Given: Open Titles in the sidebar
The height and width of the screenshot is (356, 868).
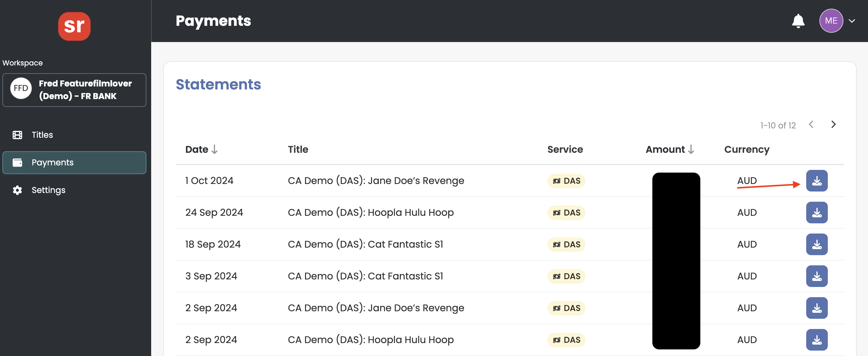Looking at the screenshot, I should 42,135.
